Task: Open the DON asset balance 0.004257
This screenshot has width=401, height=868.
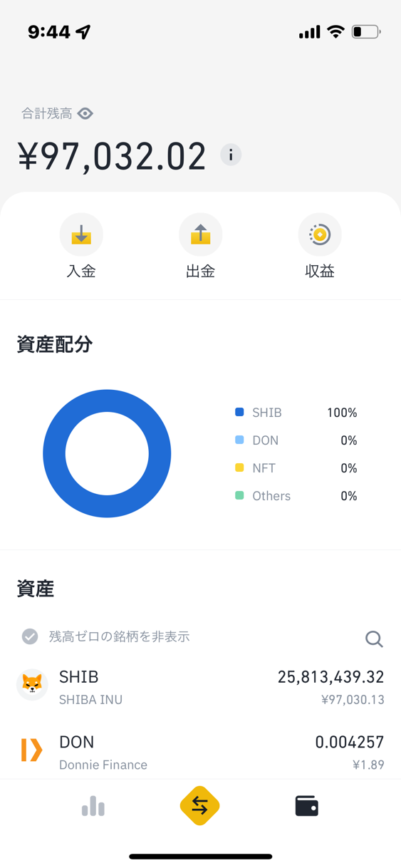Action: point(350,742)
